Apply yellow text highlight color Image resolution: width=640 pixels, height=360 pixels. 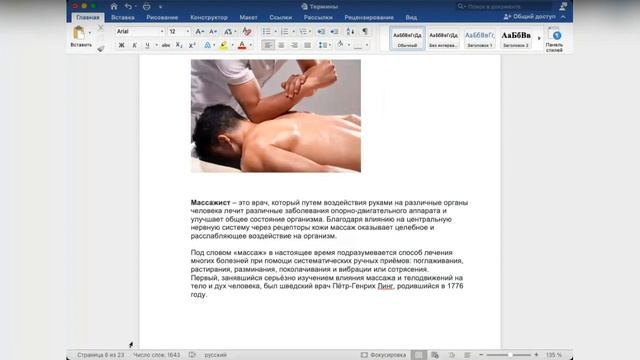223,45
